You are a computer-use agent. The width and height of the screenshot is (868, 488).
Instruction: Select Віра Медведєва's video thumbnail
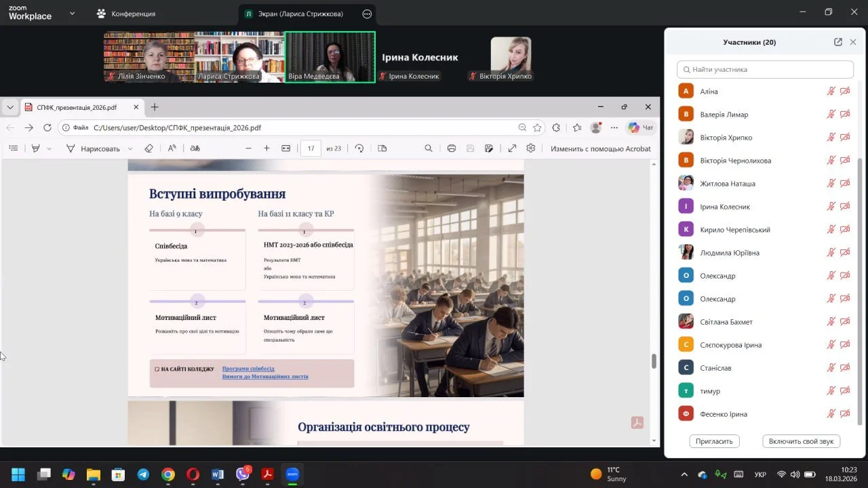coord(330,57)
